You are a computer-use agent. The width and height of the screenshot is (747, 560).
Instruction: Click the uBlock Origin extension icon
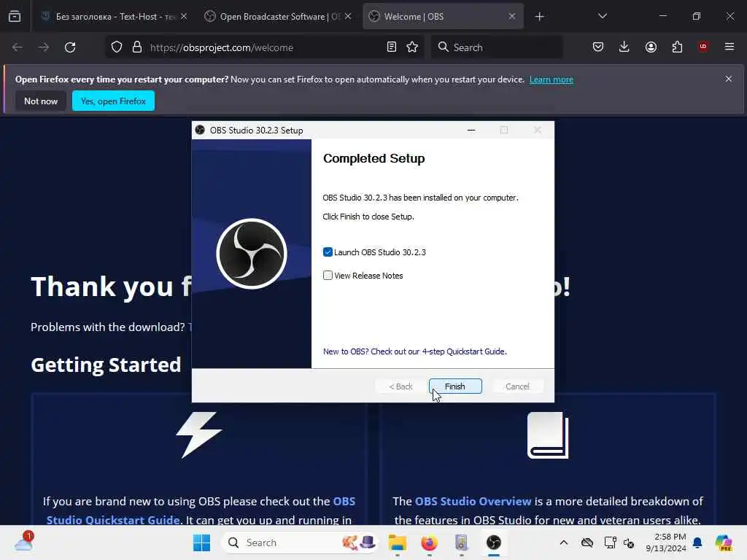click(x=703, y=47)
